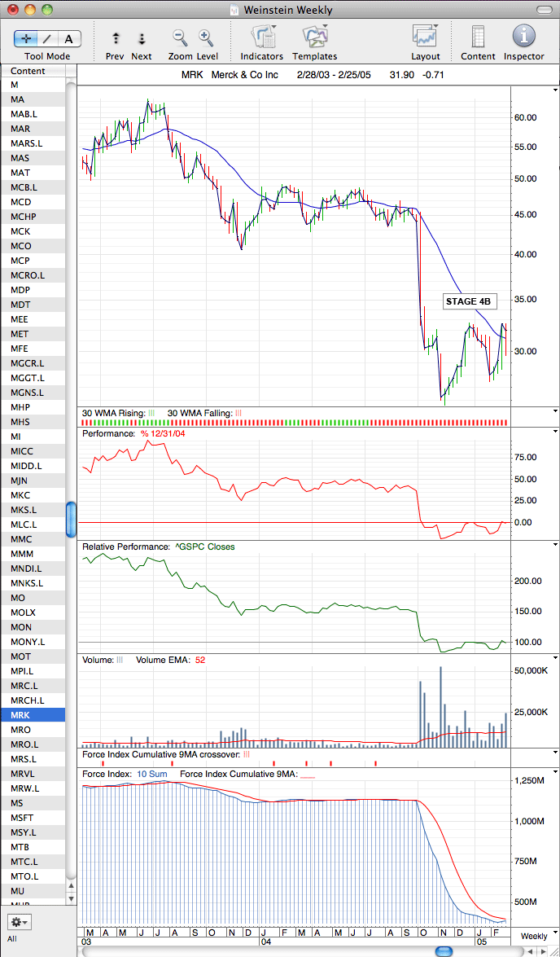Click the STAGE 4B annotation label
The height and width of the screenshot is (957, 560).
coord(468,301)
